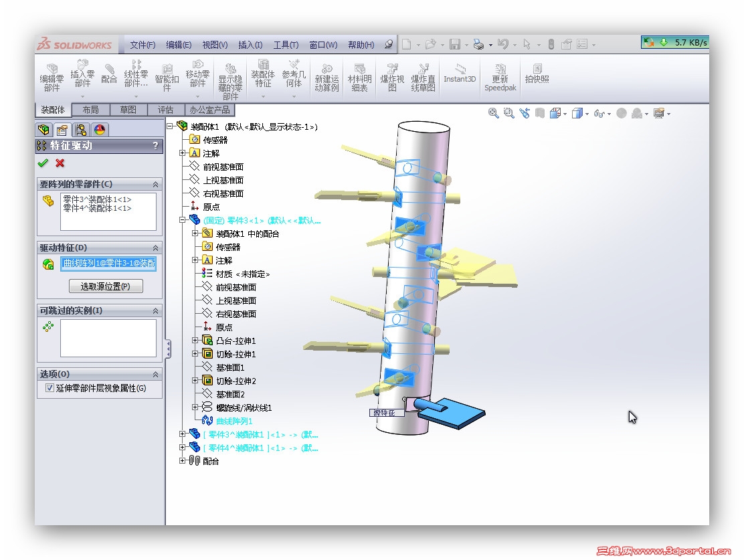Viewport: 744px width, 560px height.
Task: Open the 帮助(H) menu
Action: [x=361, y=45]
